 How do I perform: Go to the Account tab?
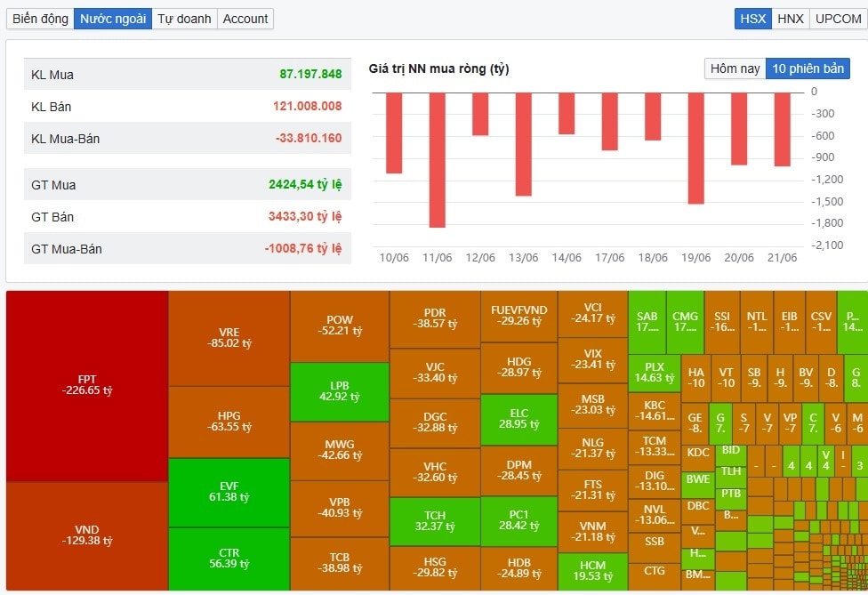pos(245,19)
